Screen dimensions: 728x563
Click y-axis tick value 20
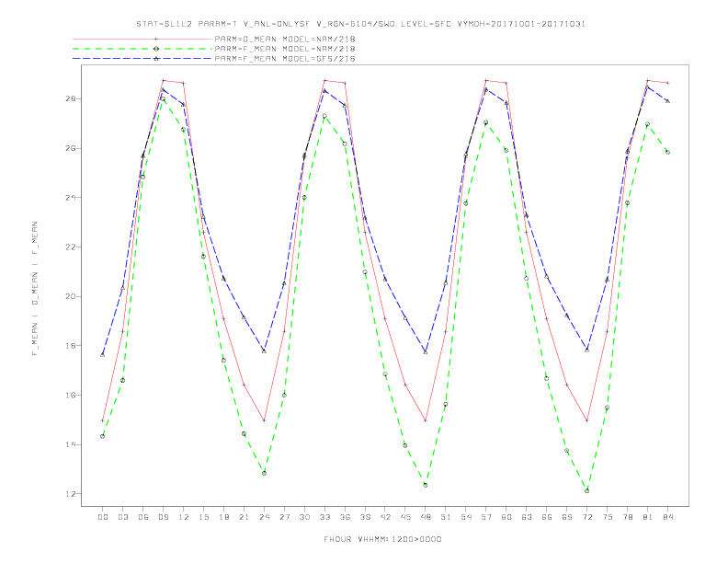(70, 296)
